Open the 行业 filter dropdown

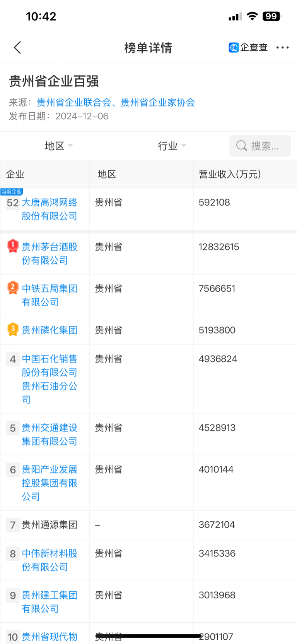[x=172, y=146]
